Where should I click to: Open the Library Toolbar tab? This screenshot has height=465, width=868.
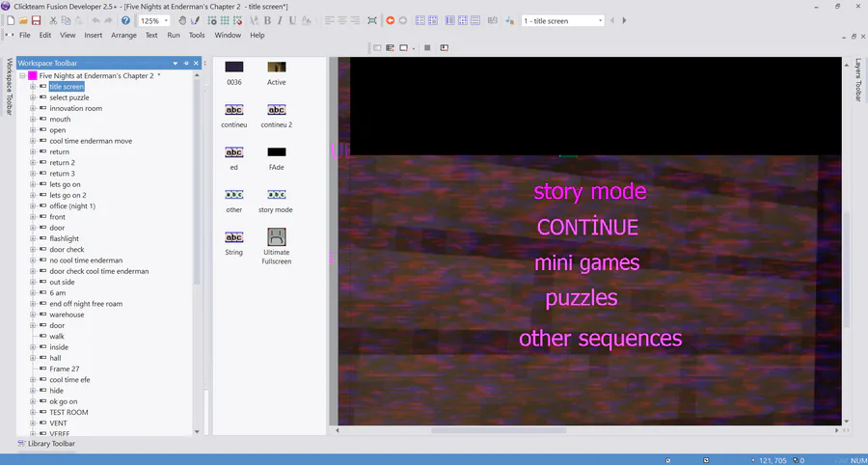coord(46,444)
